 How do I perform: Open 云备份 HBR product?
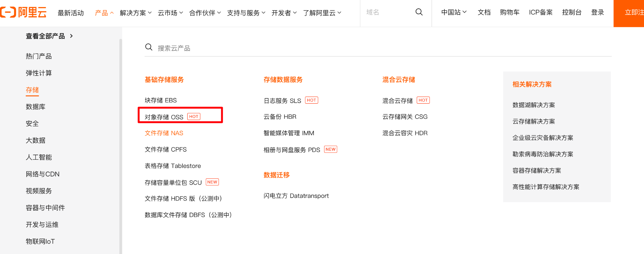point(280,117)
